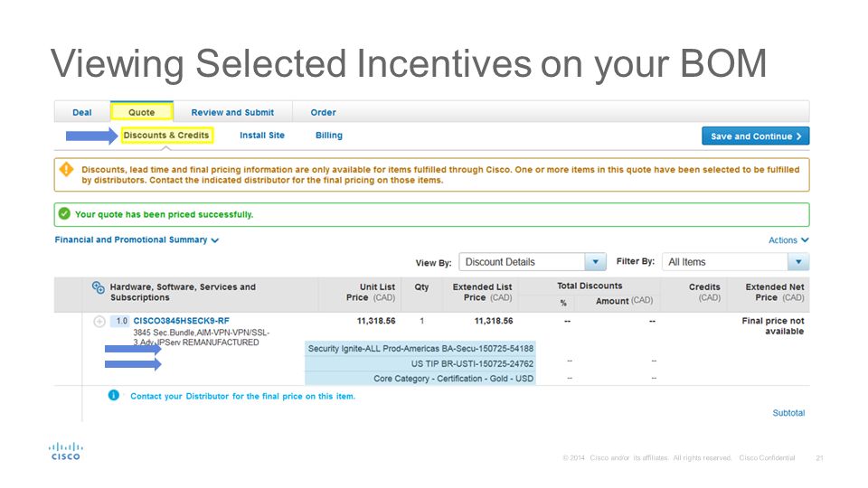Click Credits column header
868x488 pixels.
pos(704,292)
